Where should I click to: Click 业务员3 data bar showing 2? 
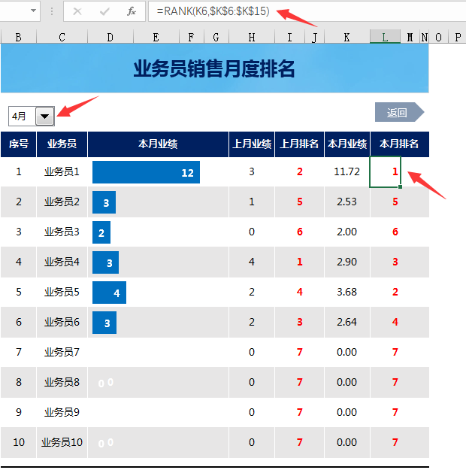(101, 232)
